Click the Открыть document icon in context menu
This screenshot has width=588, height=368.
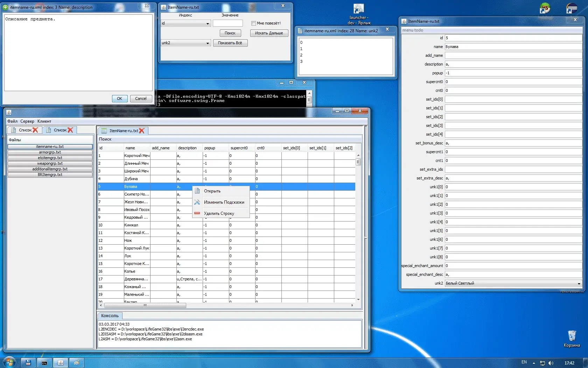[197, 191]
